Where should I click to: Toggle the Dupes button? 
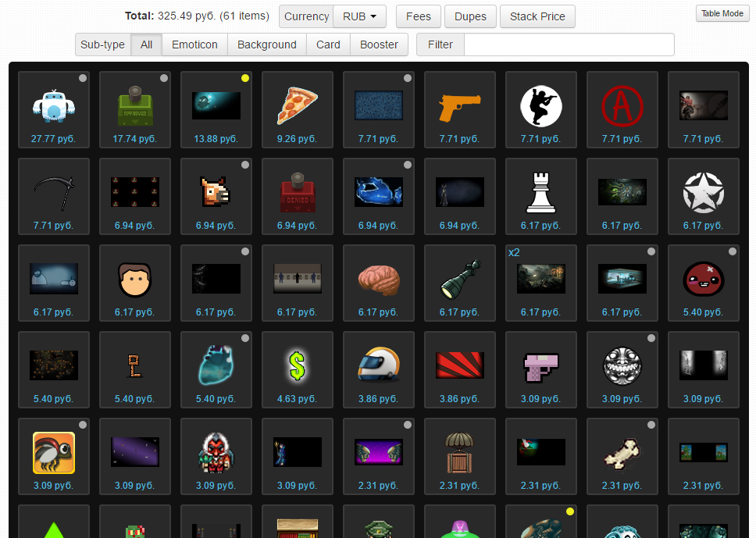pyautogui.click(x=470, y=16)
